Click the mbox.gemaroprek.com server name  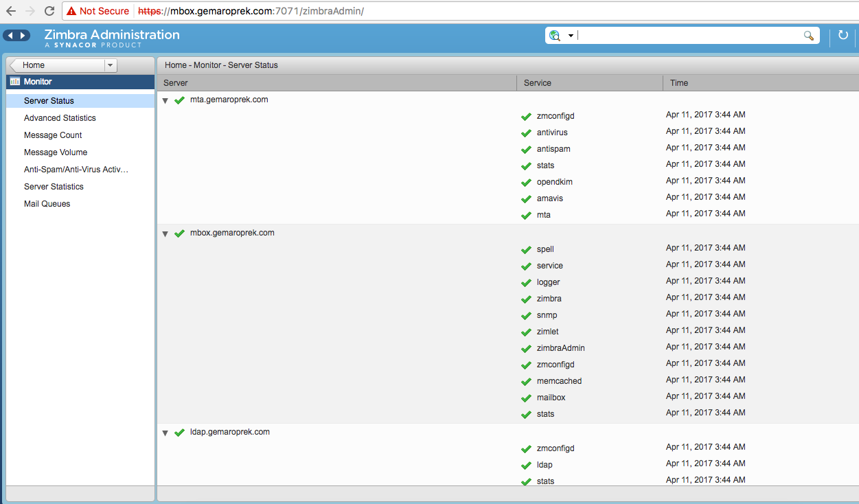coord(232,233)
